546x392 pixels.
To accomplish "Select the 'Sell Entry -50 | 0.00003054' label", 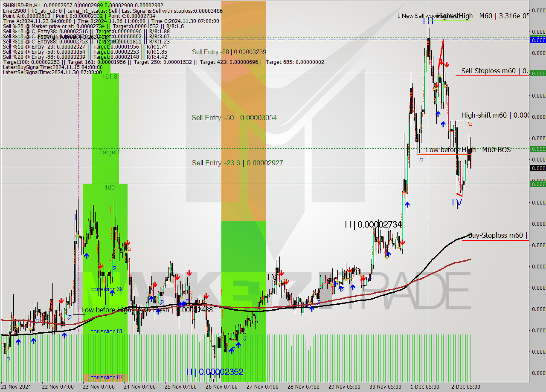I will pyautogui.click(x=234, y=118).
